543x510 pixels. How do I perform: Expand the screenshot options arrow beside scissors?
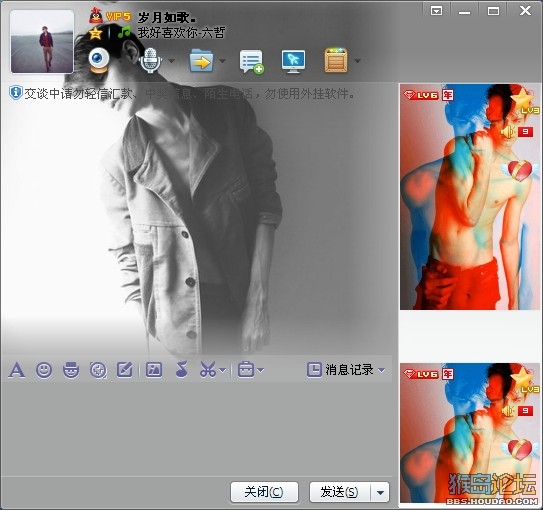click(223, 370)
